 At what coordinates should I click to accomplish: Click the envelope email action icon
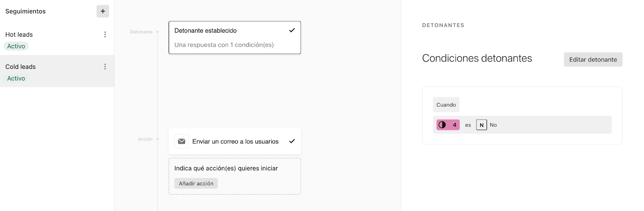pyautogui.click(x=182, y=141)
